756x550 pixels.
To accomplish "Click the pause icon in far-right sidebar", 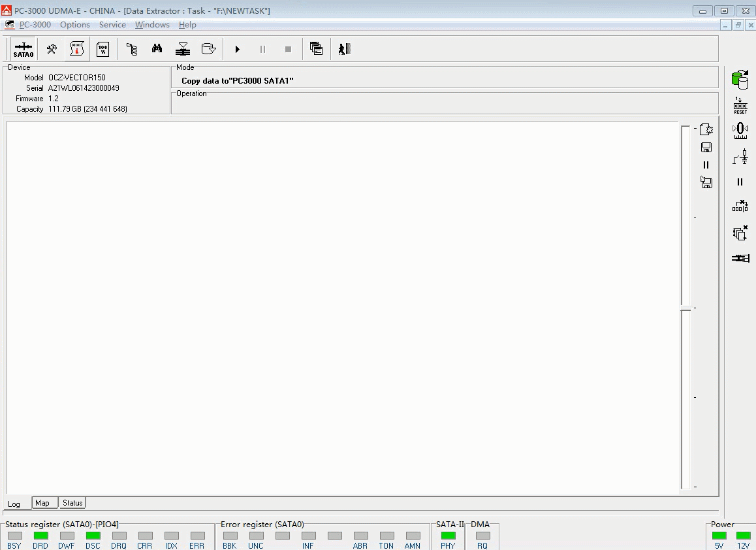I will [740, 182].
